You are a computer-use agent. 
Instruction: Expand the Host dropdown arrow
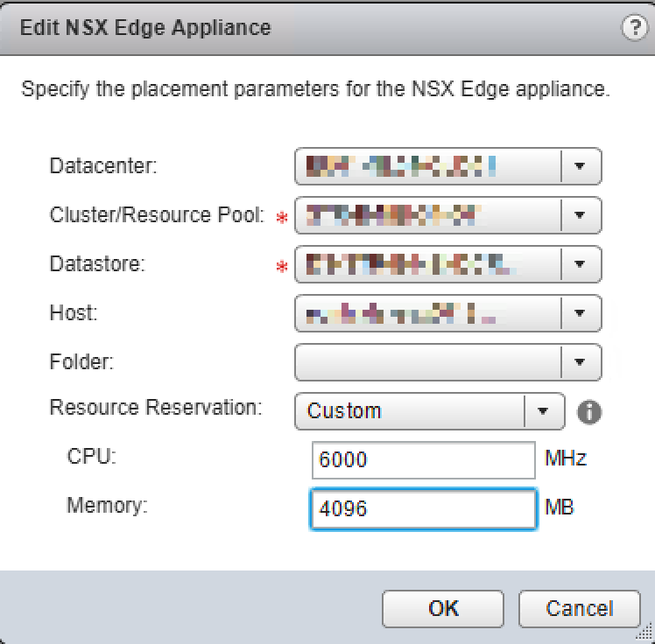[579, 312]
